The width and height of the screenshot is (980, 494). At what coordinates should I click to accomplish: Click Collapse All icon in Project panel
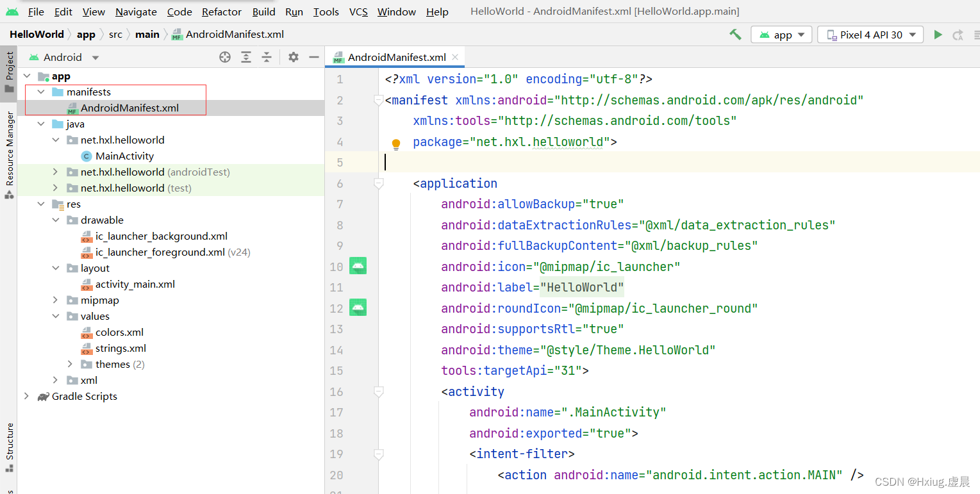pos(267,57)
